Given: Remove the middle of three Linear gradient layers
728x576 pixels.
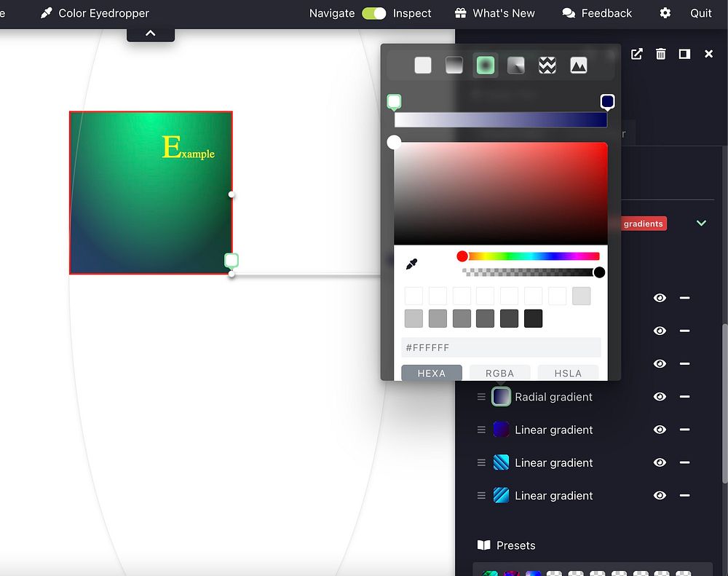Looking at the screenshot, I should (x=684, y=462).
